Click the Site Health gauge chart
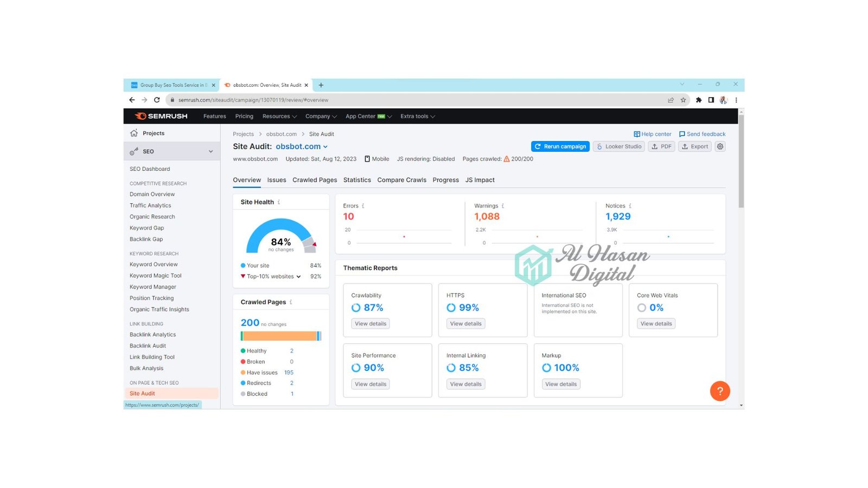 pyautogui.click(x=281, y=236)
